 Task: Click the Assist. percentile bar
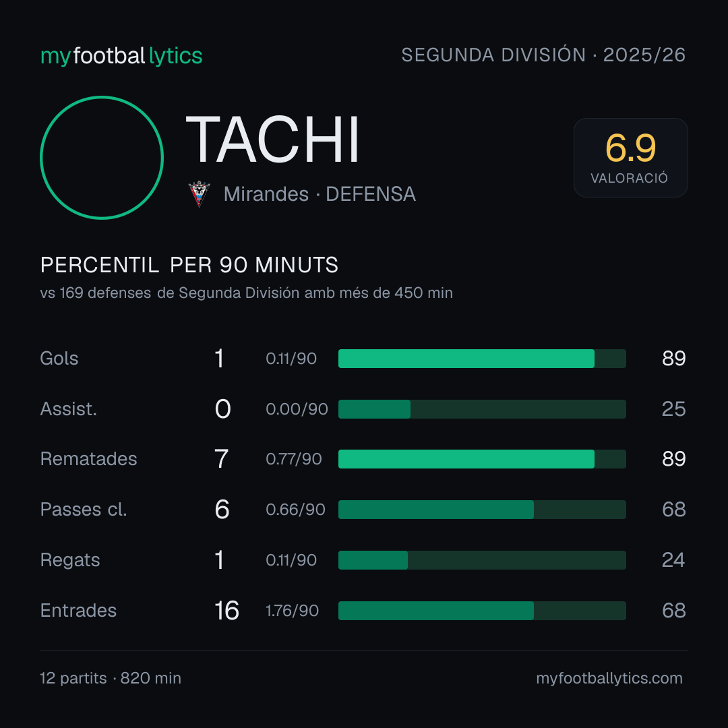click(482, 409)
